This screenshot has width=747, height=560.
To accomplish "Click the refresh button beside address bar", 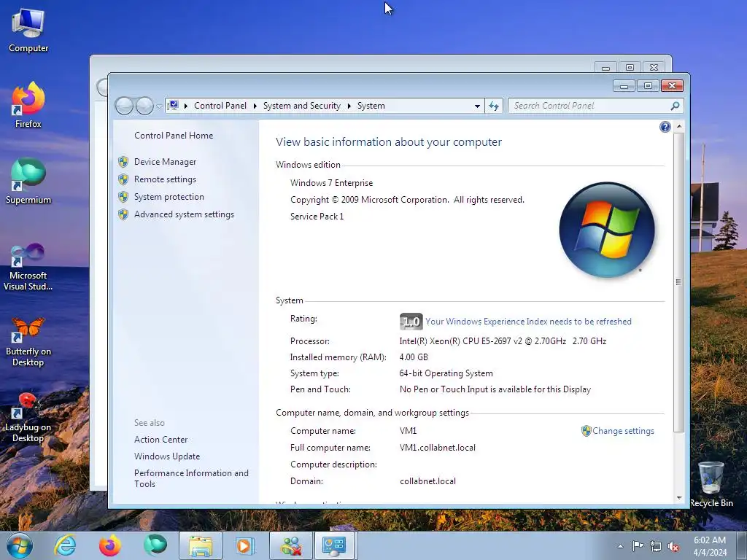I will pos(494,106).
